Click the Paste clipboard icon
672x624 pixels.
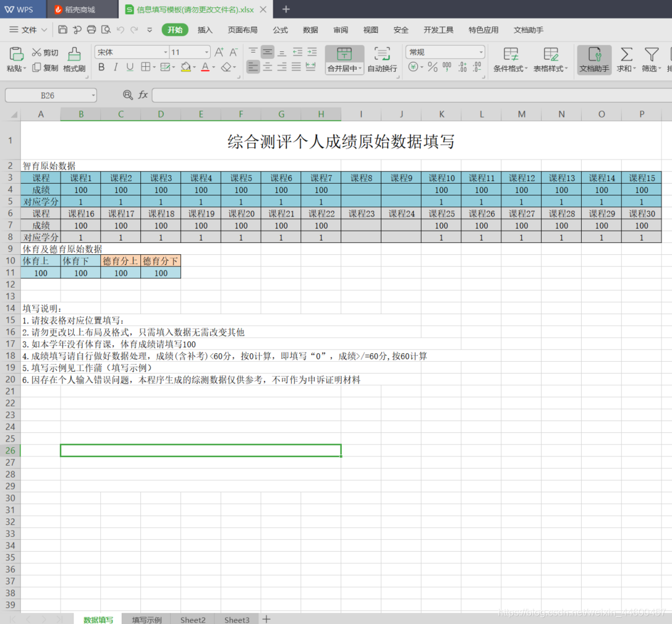coord(16,54)
